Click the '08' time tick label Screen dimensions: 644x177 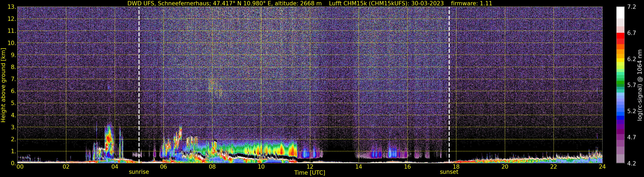[212, 167]
